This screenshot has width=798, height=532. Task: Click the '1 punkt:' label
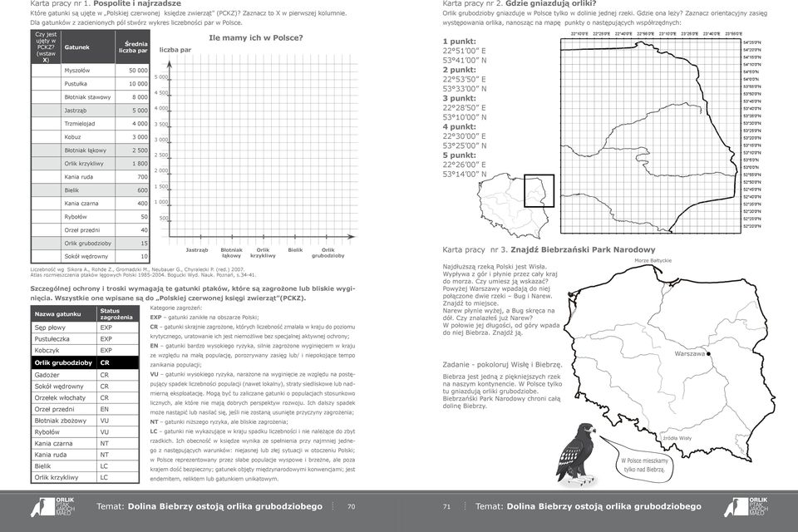point(460,42)
